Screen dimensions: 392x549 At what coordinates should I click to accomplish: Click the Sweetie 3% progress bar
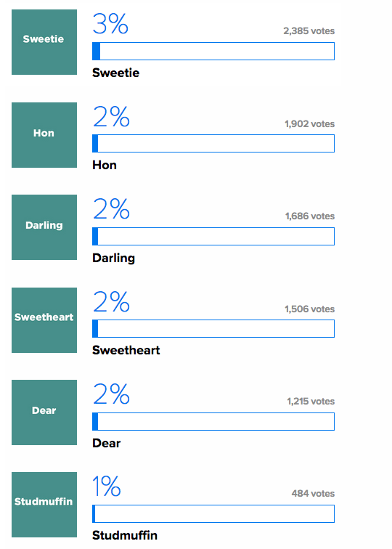(213, 51)
